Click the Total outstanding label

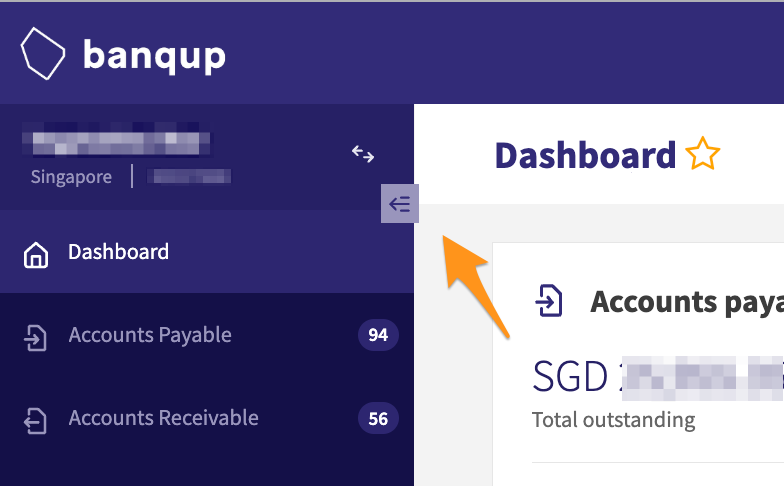[x=614, y=420]
